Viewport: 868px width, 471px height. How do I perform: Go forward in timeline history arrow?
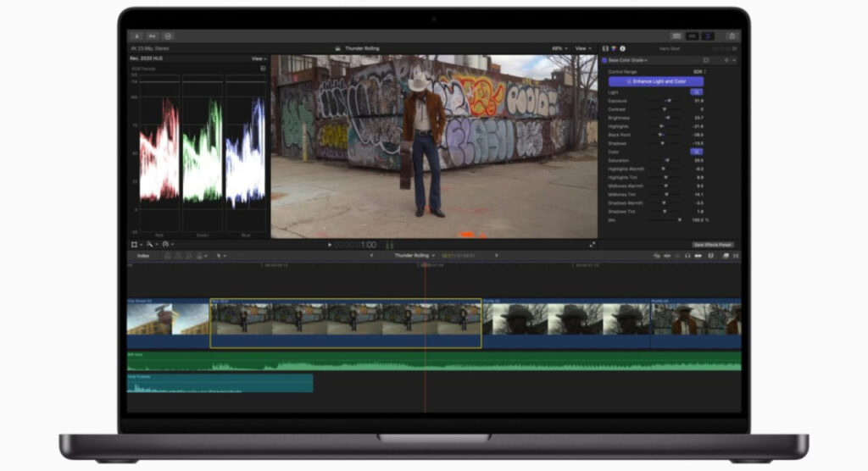[497, 256]
